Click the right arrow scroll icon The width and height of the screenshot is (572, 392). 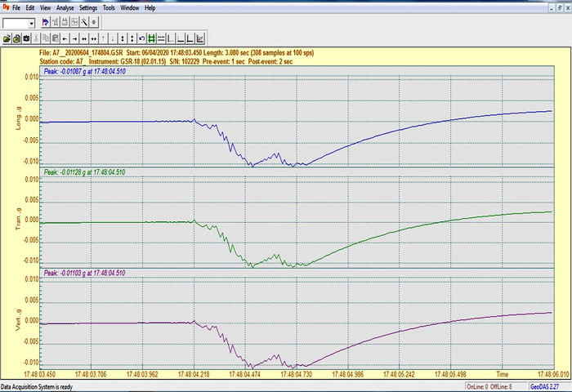[x=74, y=38]
